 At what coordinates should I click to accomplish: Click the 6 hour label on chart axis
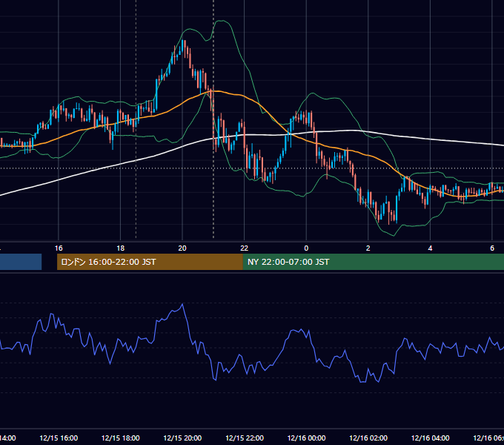point(492,248)
